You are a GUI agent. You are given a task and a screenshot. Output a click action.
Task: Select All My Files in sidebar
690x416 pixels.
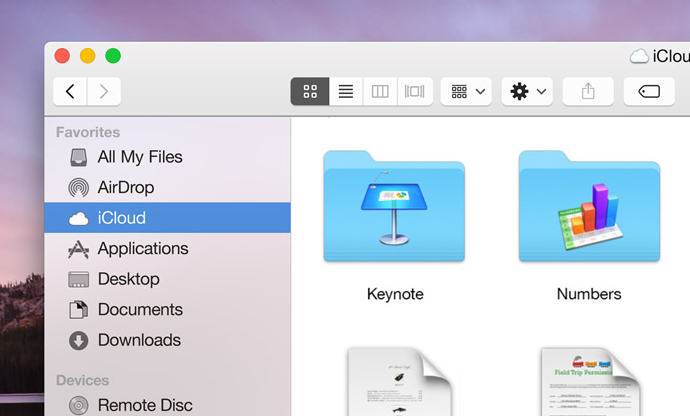pos(167,157)
